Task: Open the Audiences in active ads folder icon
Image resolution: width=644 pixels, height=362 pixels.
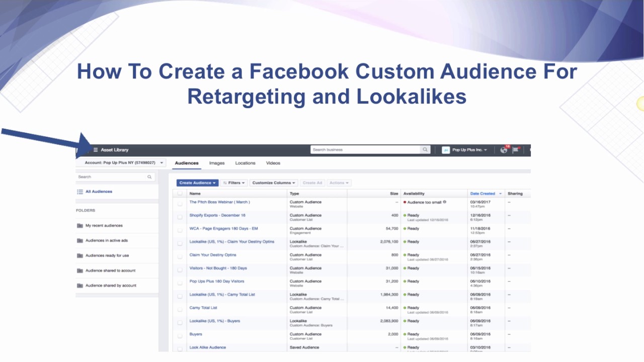Action: click(x=79, y=240)
